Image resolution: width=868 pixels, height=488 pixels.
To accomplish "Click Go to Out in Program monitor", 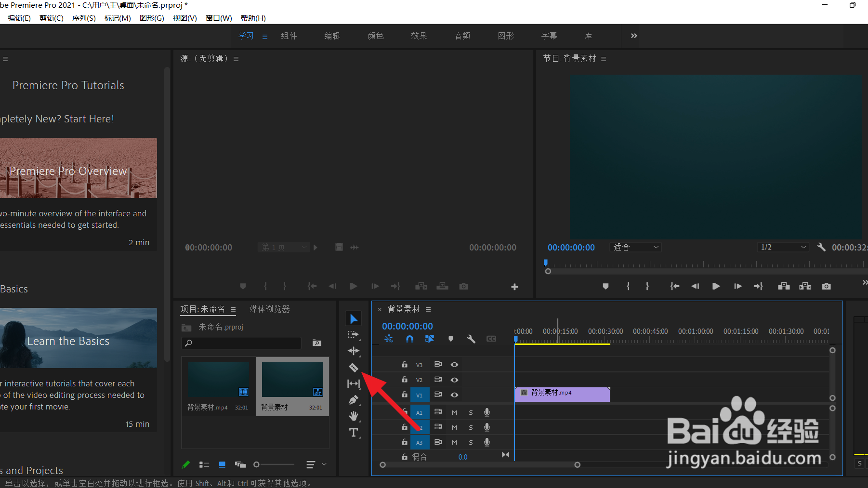I will click(x=759, y=286).
